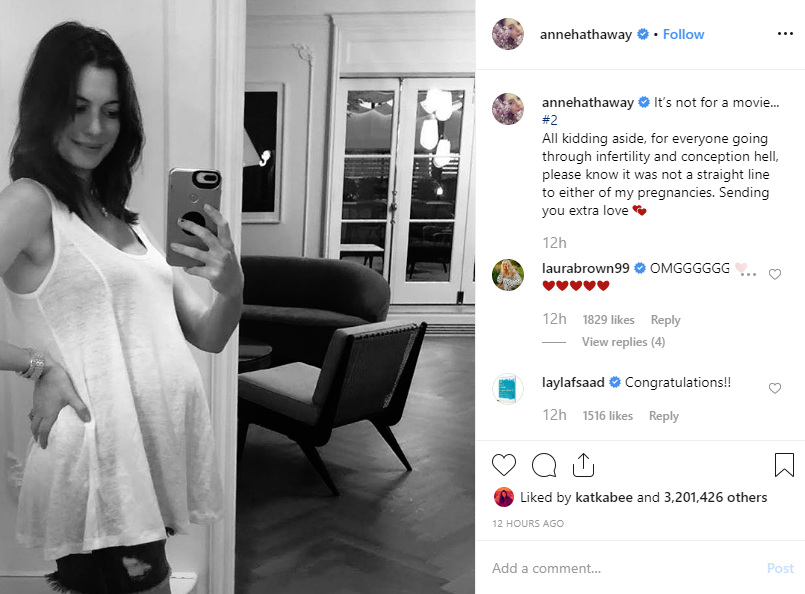Screen dimensions: 805x594
Task: Open laurabrown99's profile avatar
Action: click(x=508, y=275)
